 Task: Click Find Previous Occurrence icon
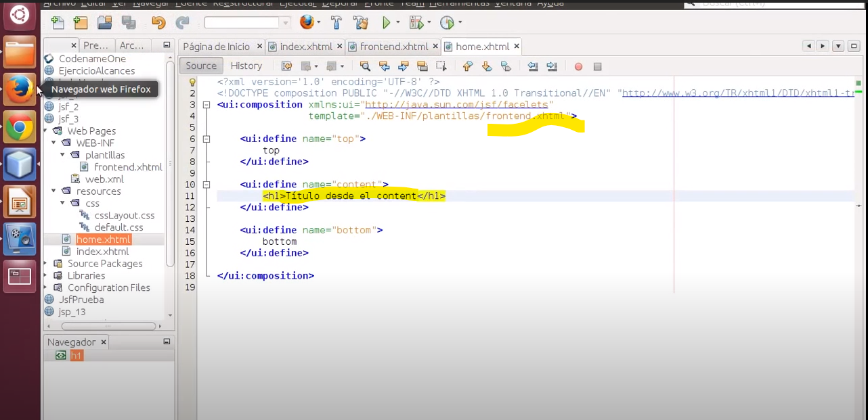384,66
